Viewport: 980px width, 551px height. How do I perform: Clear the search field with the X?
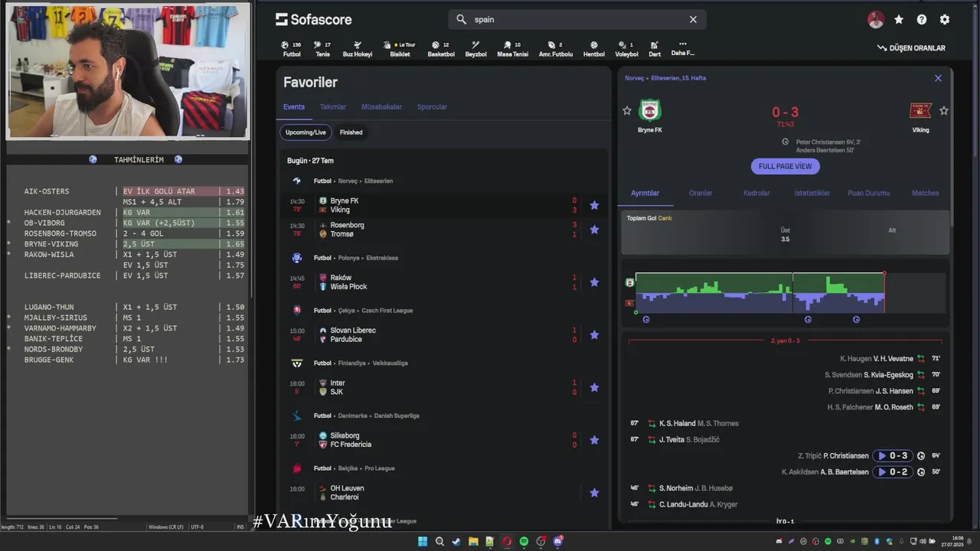693,20
